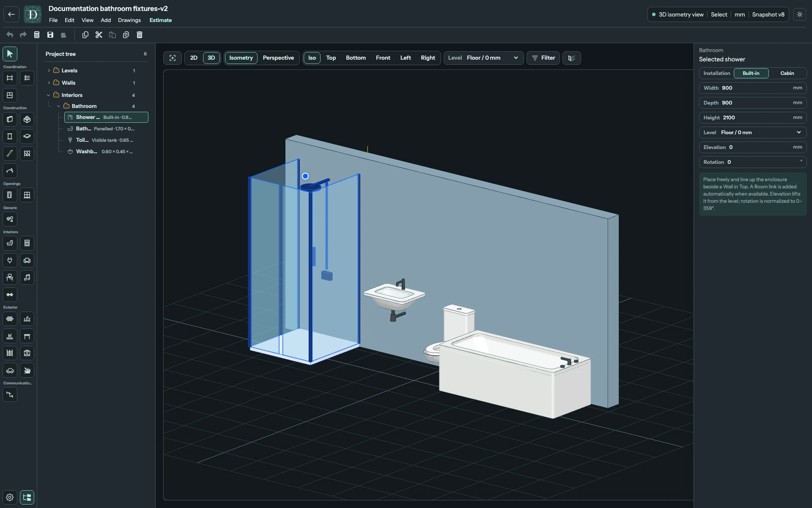812x508 pixels.
Task: Toggle the light theme sun icon
Action: pyautogui.click(x=800, y=14)
